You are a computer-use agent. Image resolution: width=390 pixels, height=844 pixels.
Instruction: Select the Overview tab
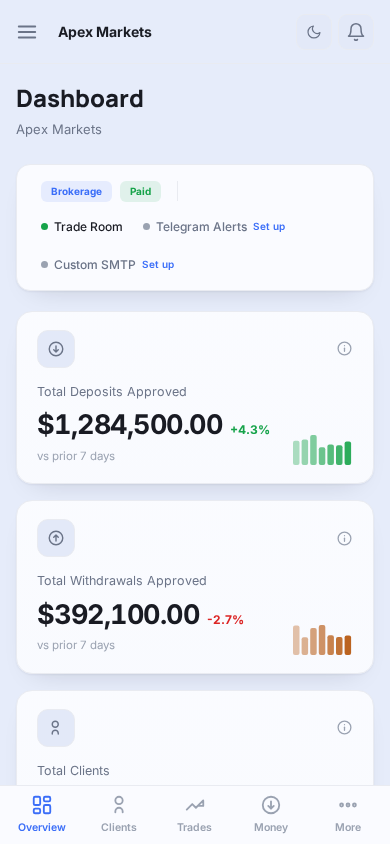pyautogui.click(x=42, y=814)
